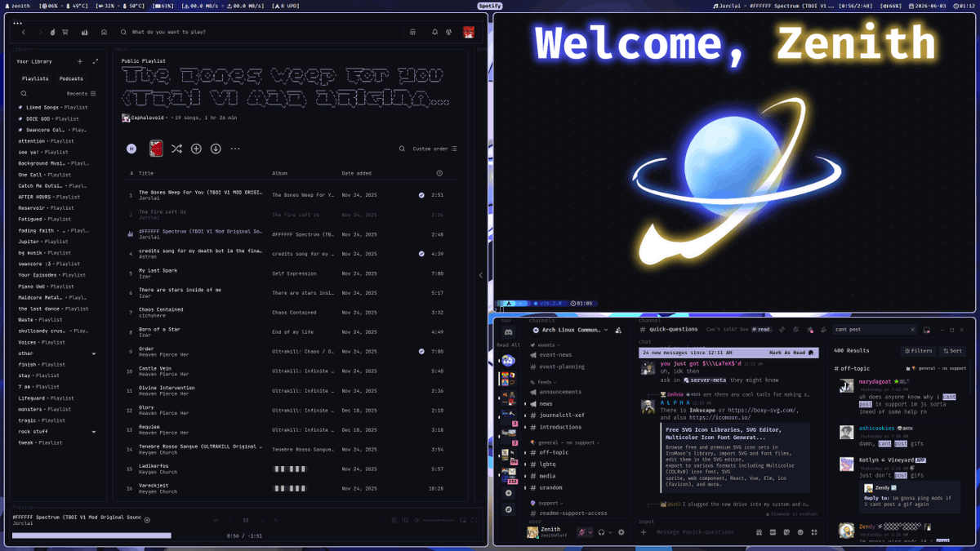980x551 pixels.
Task: Open friends activity icon in Spotify
Action: point(448,32)
